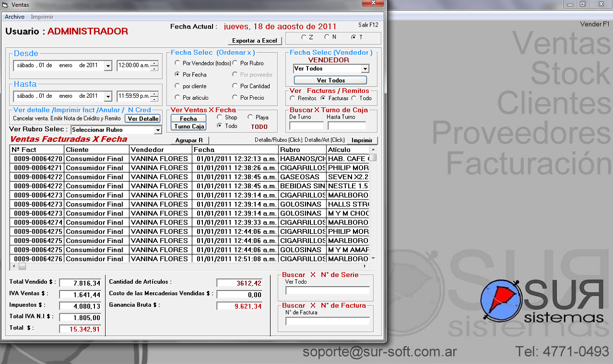
Task: Click the table's horizontal scrollbar left arrow
Action: tap(14, 266)
